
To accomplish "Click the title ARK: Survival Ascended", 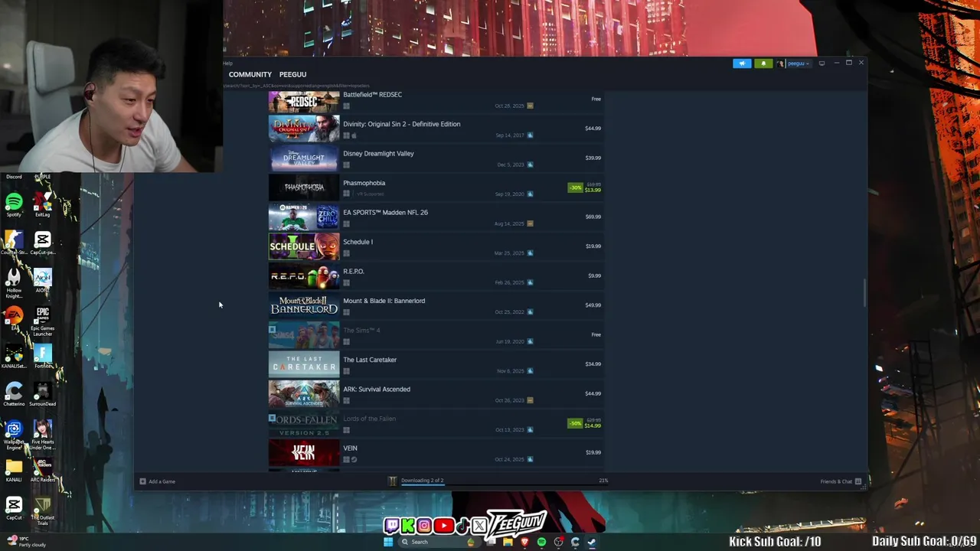I will pos(377,390).
